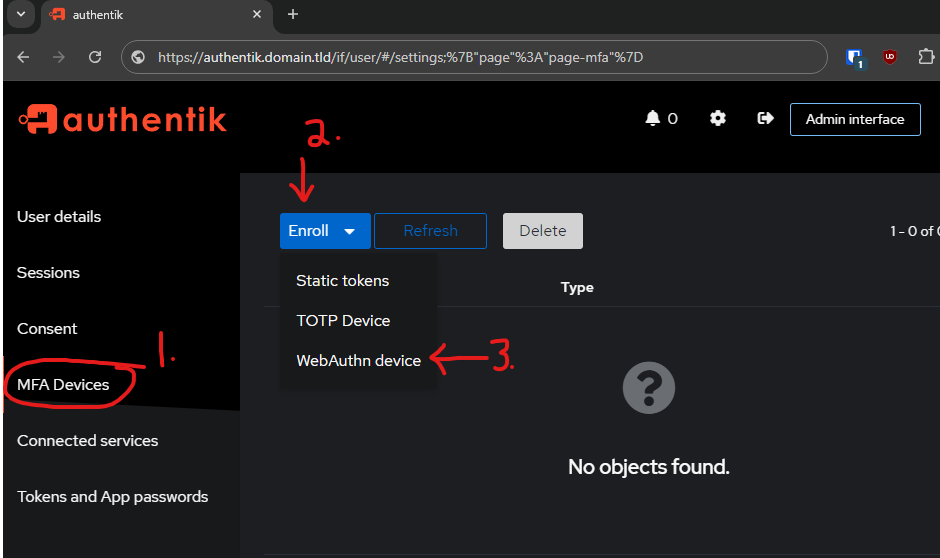Image resolution: width=940 pixels, height=558 pixels.
Task: Open Connected services section
Action: coord(88,441)
